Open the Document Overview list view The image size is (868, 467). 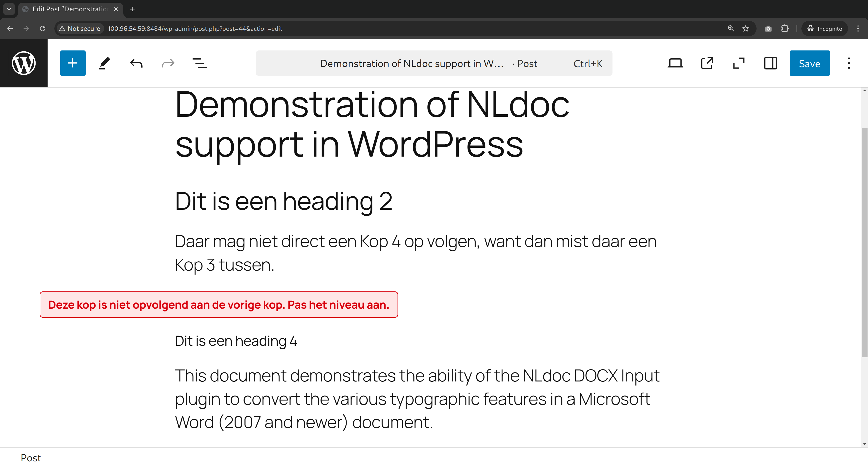(199, 63)
